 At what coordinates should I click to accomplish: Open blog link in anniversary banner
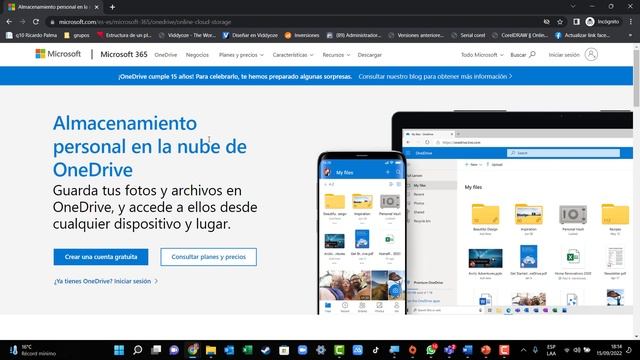point(435,76)
